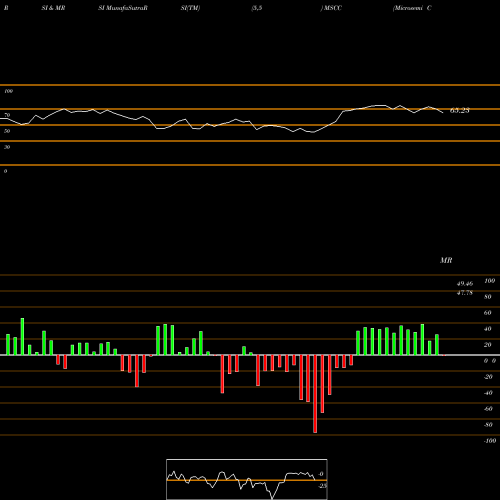Click the 100 label on RSI scale
Viewport: 500px width, 500px height.
point(8,91)
